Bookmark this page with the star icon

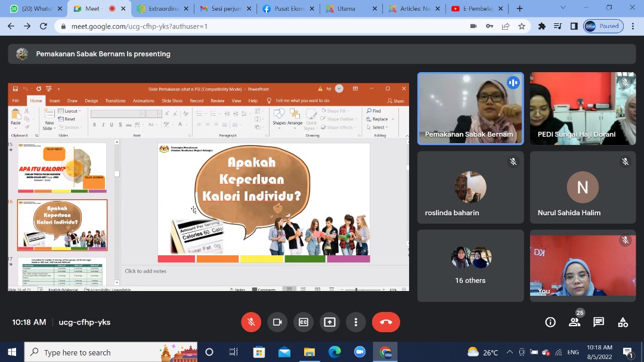tap(522, 26)
